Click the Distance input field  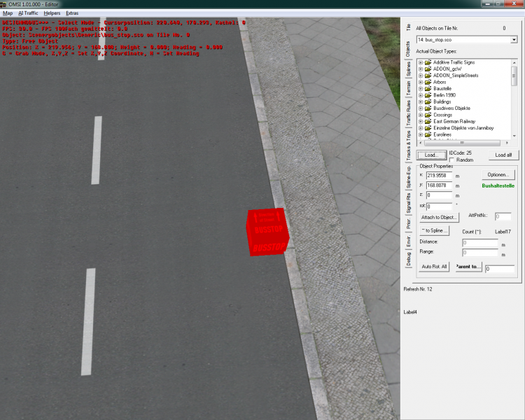click(x=479, y=242)
